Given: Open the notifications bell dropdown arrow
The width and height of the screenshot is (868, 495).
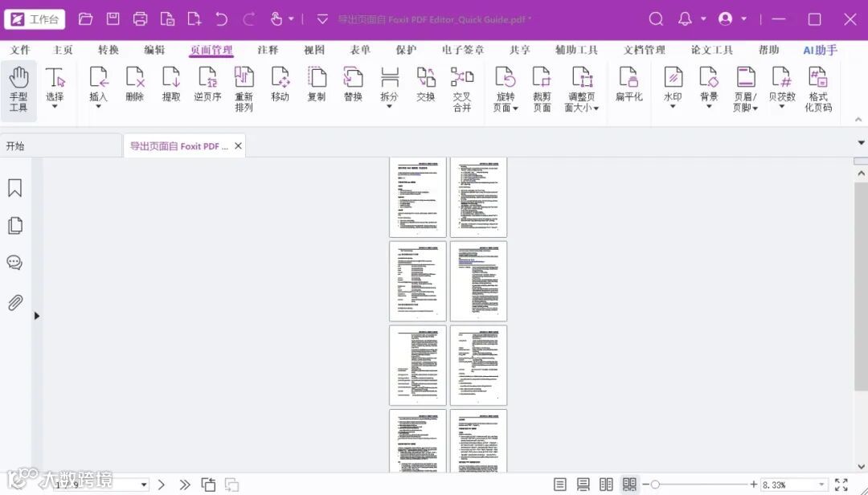Looking at the screenshot, I should pyautogui.click(x=703, y=18).
